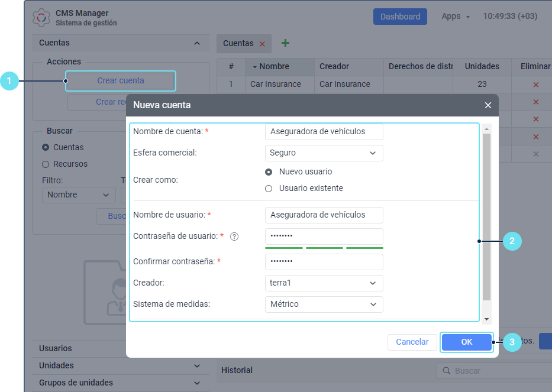552x392 pixels.
Task: Open the Esfera comercial dropdown
Action: coord(324,153)
